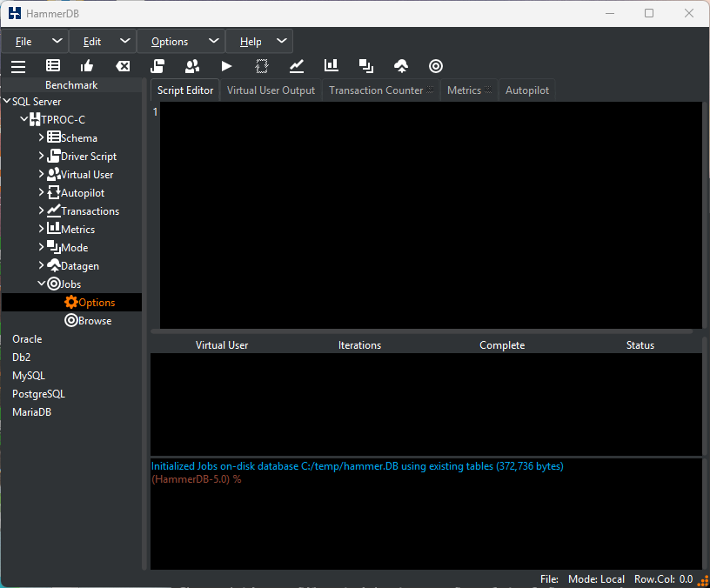Click the Benchmark panel header

(x=71, y=84)
